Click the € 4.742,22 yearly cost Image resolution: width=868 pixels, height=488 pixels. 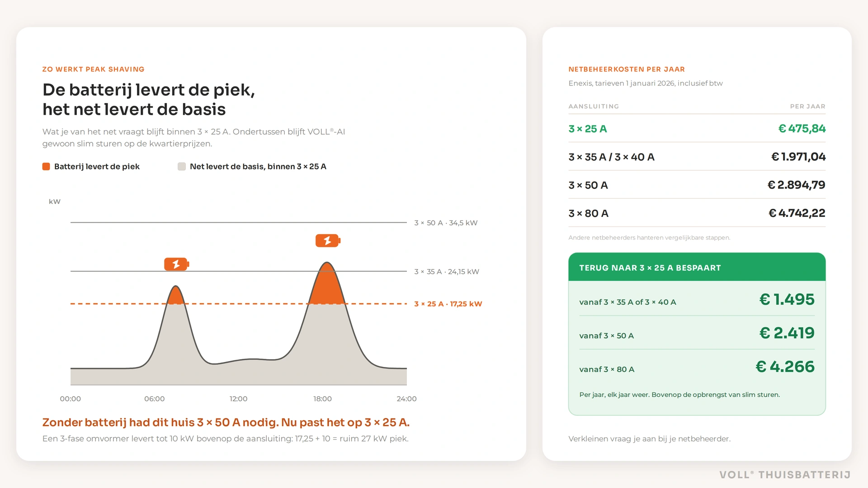797,213
